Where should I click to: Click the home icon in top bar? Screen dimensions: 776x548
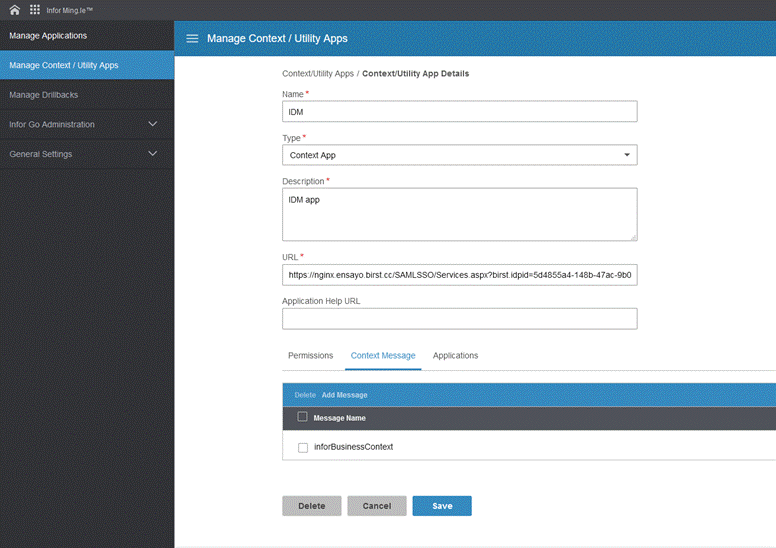(14, 10)
